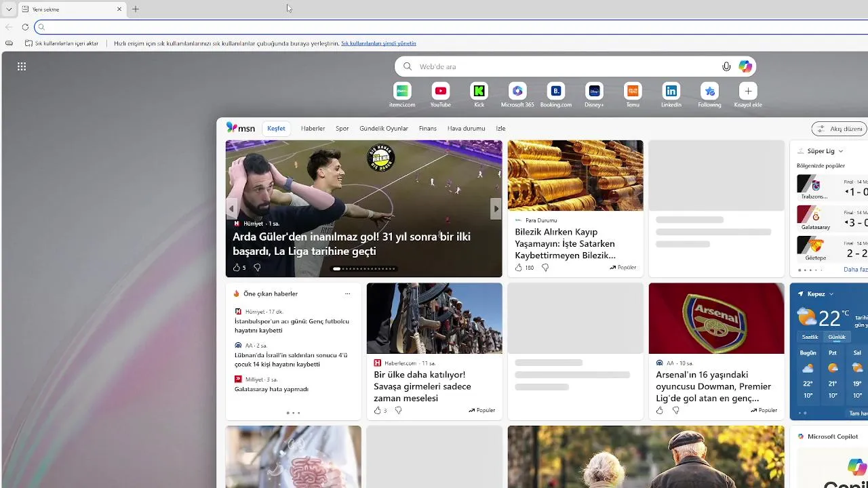Open Lübnan'da İsrail'in saldırıları news item

point(291,359)
